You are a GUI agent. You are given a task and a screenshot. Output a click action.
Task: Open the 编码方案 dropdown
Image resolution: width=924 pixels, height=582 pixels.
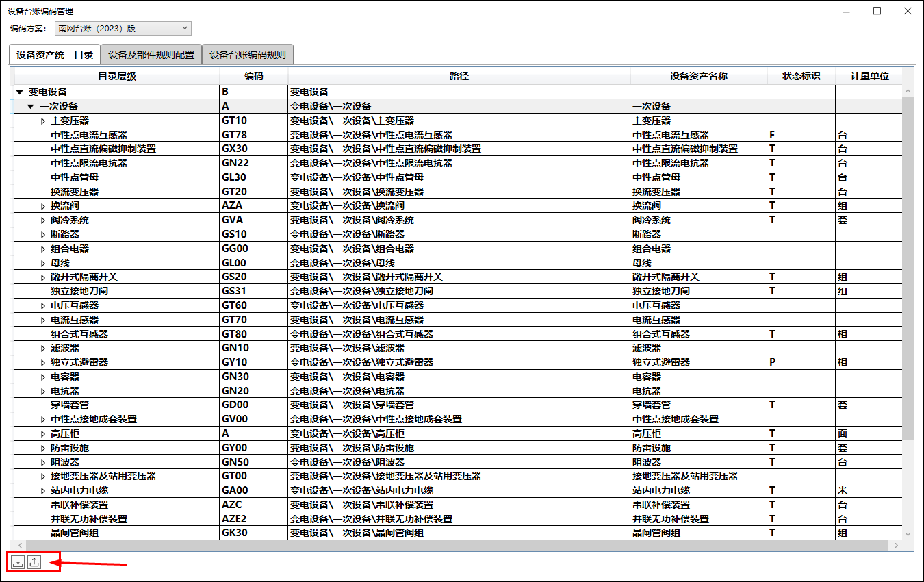pyautogui.click(x=123, y=29)
